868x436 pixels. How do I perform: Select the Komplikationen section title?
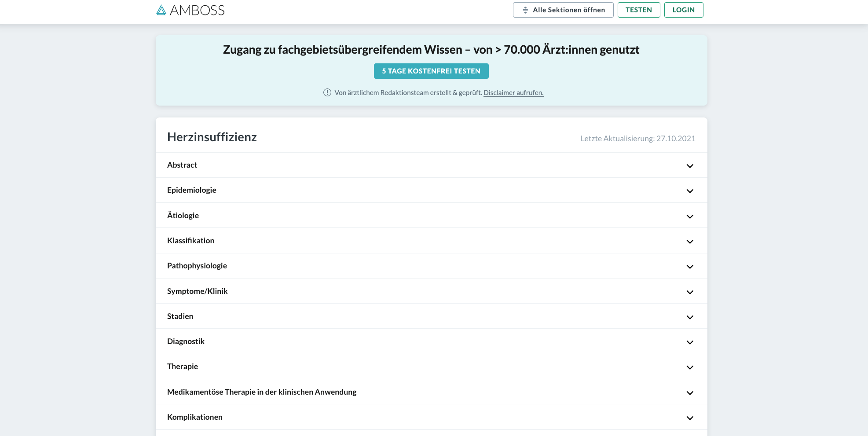(195, 417)
